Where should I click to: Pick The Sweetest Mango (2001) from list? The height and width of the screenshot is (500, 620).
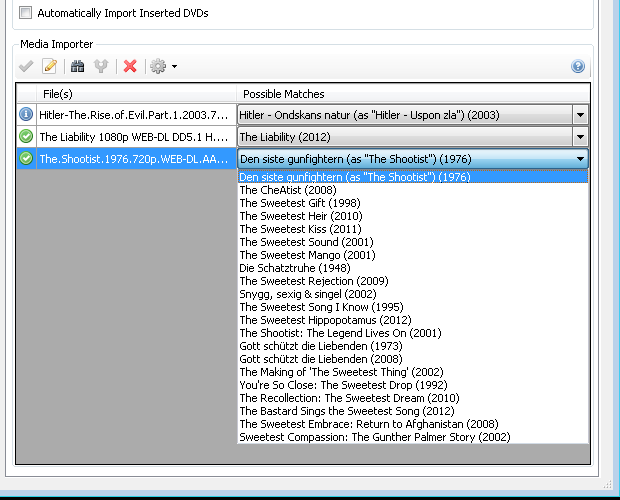413,255
